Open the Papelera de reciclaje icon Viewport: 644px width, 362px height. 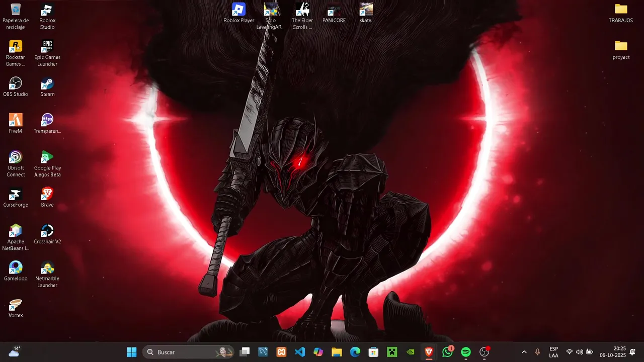tap(16, 16)
